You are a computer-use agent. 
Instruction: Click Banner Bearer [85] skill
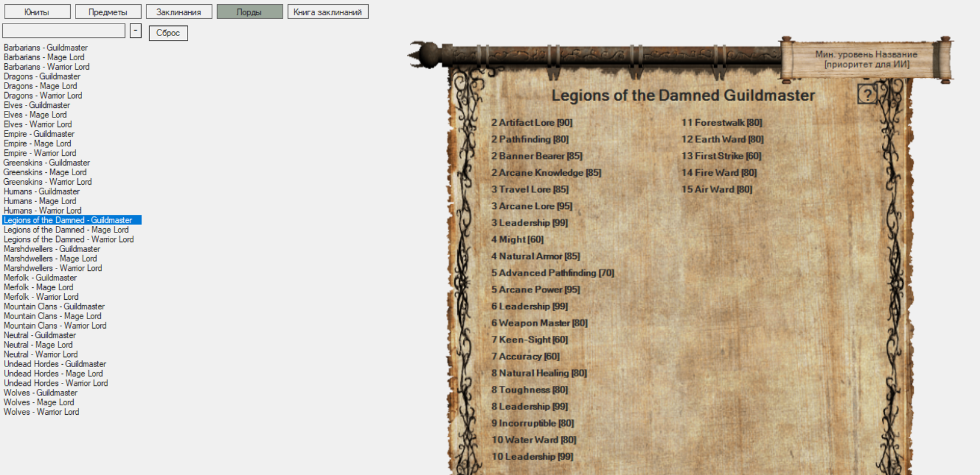537,156
